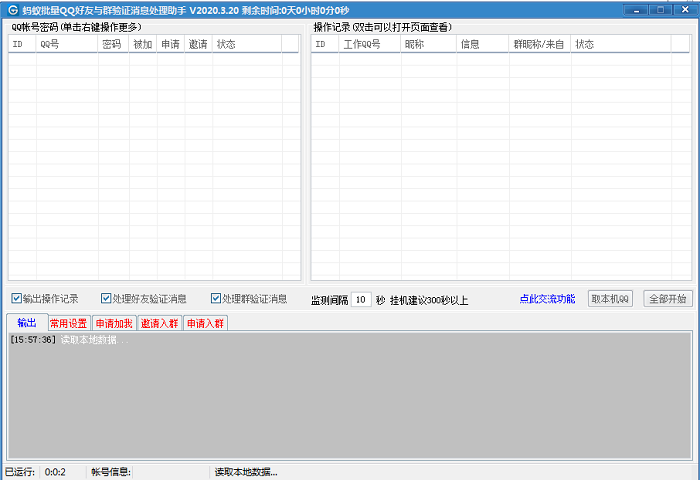Open the 邀请入群 tab
700x480 pixels.
(x=160, y=323)
